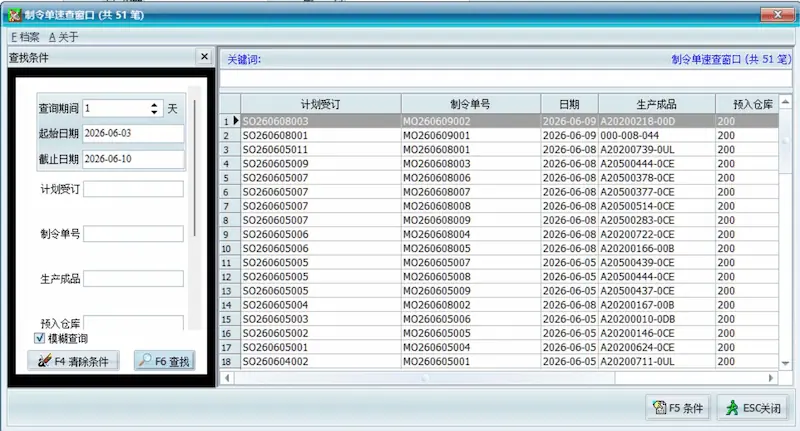Click the F5 条件 button

click(678, 408)
